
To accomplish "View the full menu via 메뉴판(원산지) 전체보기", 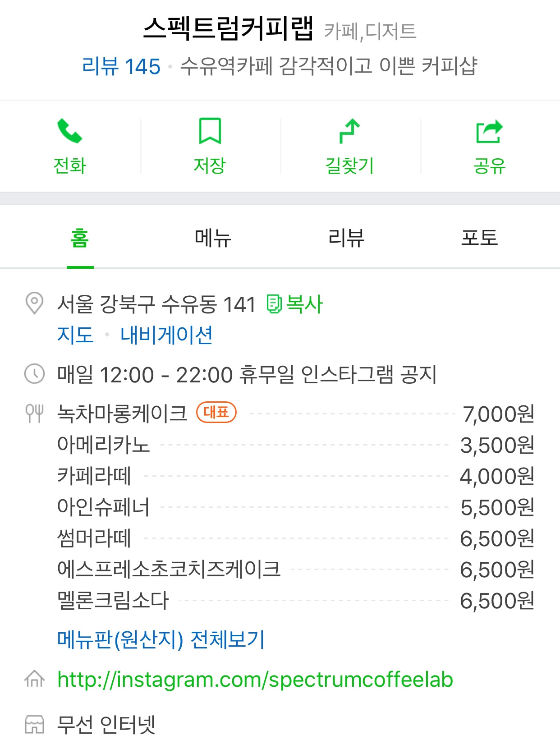I will [x=161, y=639].
